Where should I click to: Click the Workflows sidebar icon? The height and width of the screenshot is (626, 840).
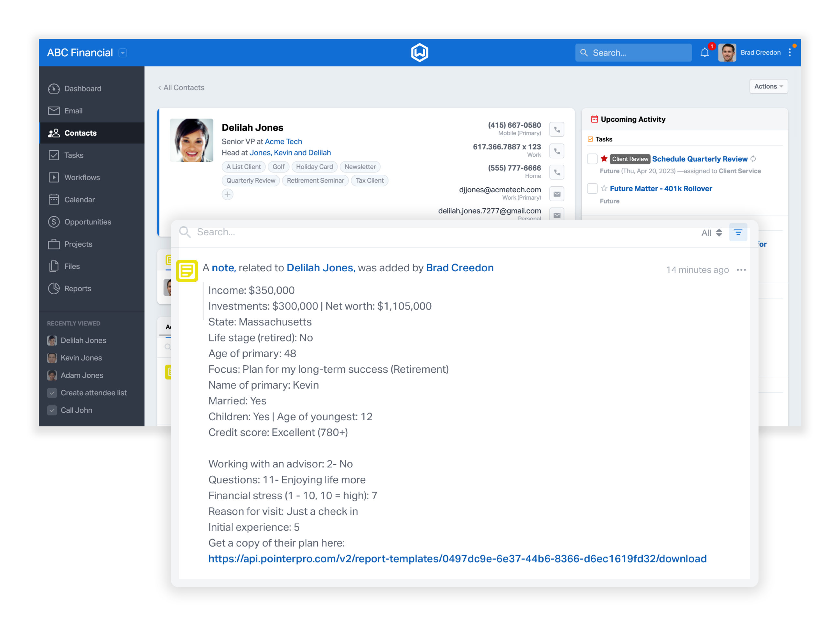(55, 178)
